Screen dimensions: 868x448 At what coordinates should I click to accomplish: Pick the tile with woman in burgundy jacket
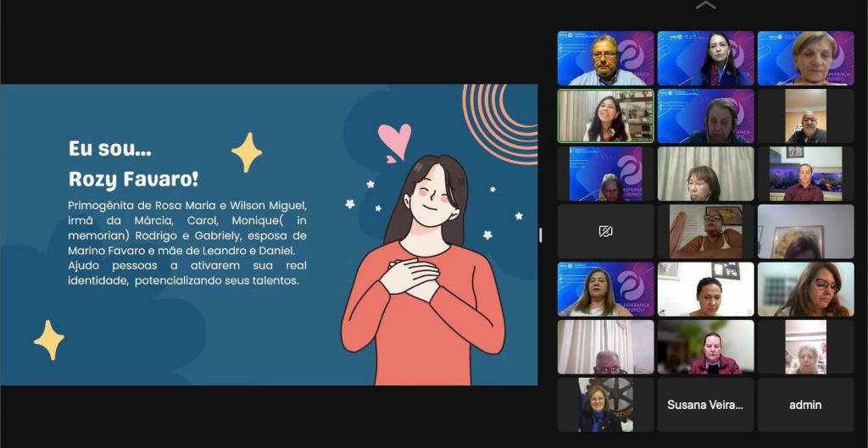click(x=705, y=347)
